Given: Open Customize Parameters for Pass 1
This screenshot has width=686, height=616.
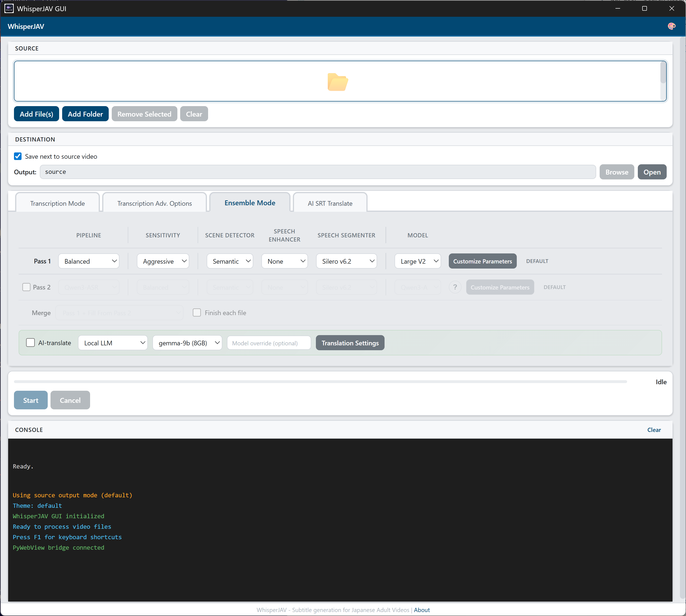Looking at the screenshot, I should (x=483, y=261).
